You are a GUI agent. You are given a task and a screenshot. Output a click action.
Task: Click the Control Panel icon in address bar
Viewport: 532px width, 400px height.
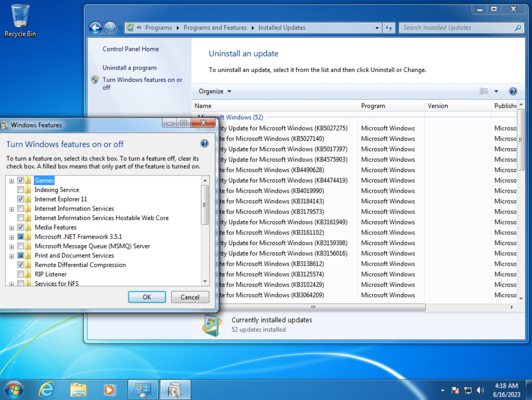(x=130, y=27)
